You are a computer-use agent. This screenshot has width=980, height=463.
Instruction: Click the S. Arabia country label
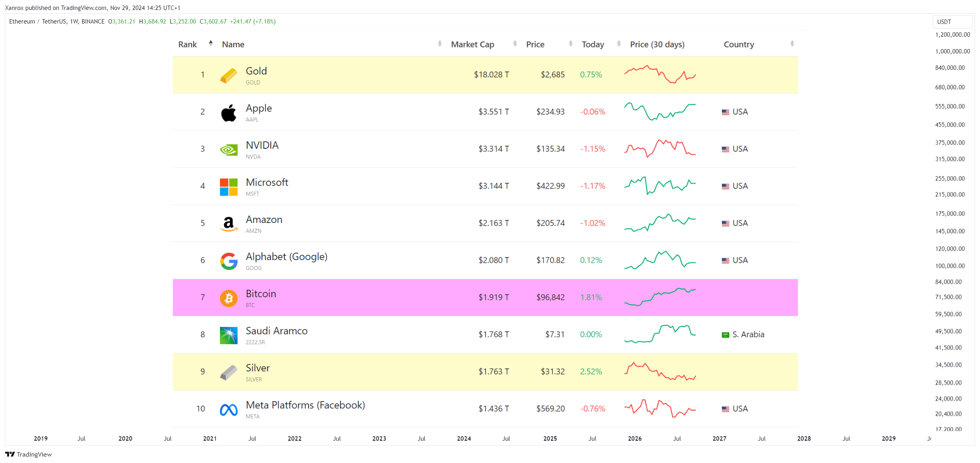point(748,334)
